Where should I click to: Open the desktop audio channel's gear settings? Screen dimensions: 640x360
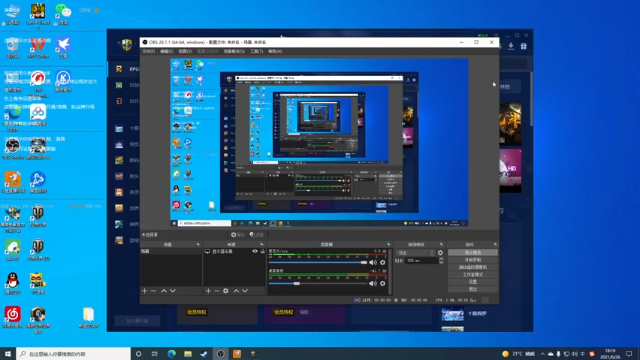pyautogui.click(x=382, y=283)
